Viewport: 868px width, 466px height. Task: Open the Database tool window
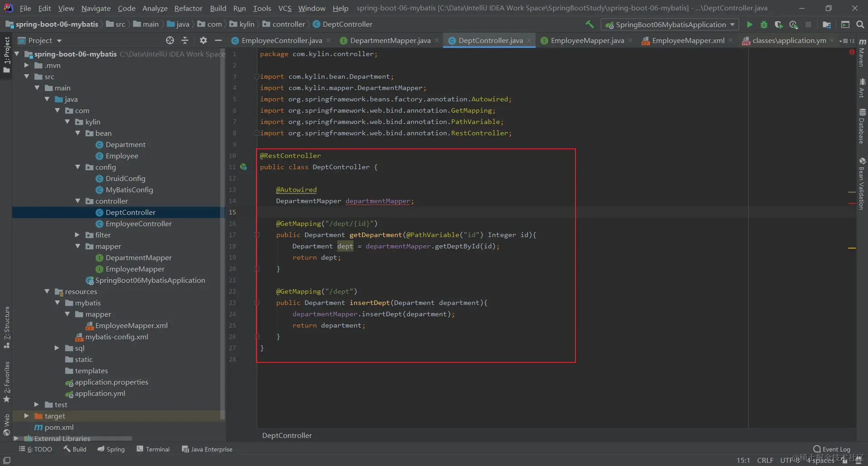tap(862, 126)
